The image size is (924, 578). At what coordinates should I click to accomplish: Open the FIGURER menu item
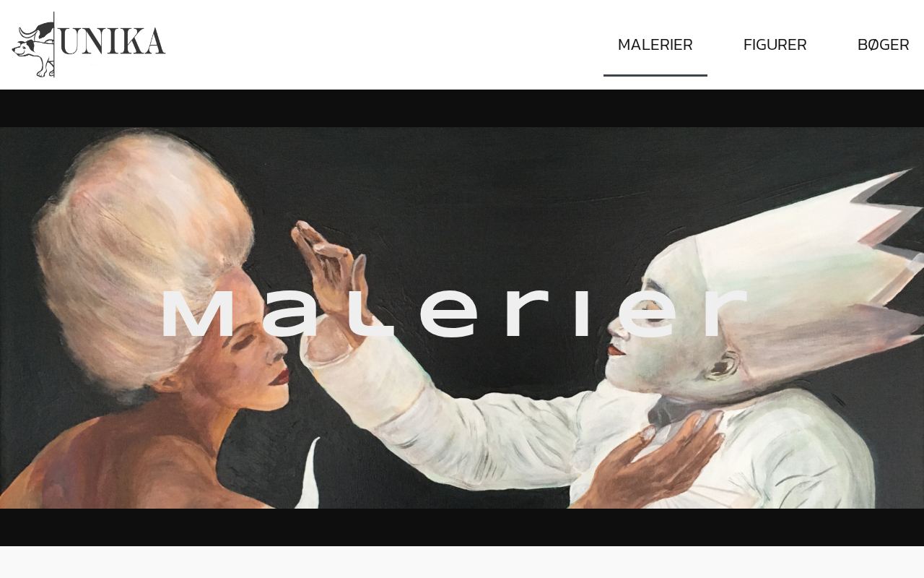[x=775, y=45]
